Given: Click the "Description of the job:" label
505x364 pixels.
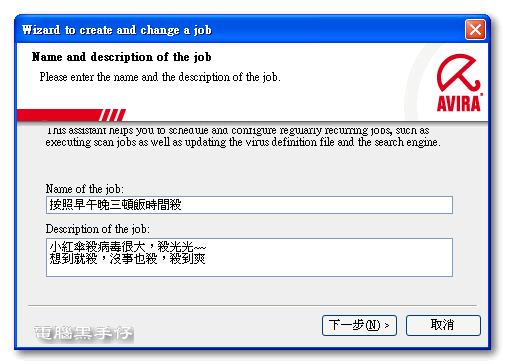Looking at the screenshot, I should click(x=98, y=229).
